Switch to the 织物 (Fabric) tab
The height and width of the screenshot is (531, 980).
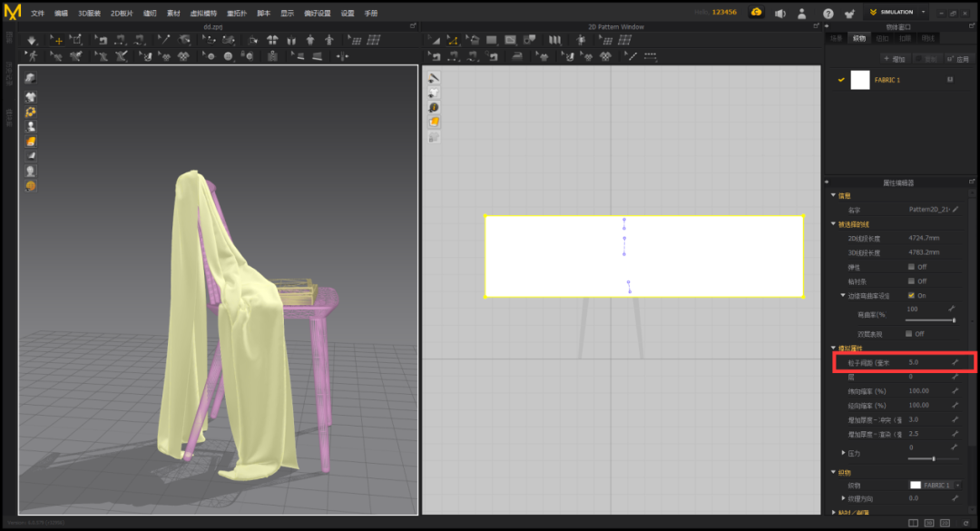tap(858, 38)
